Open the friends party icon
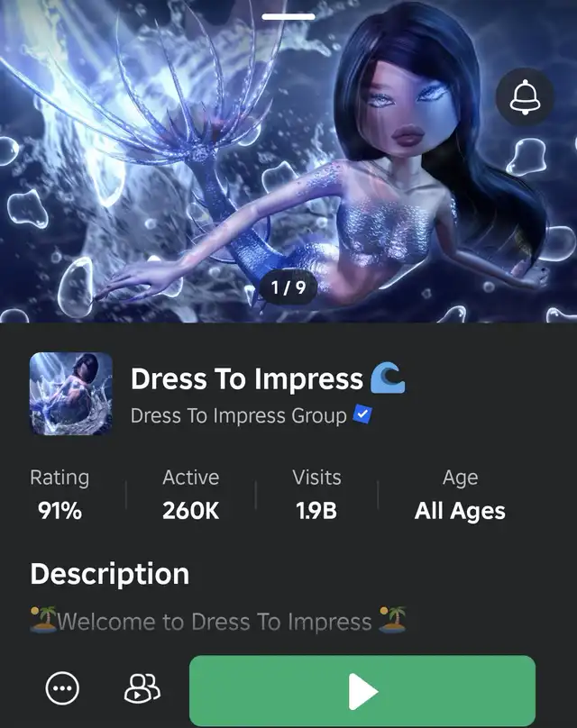Image resolution: width=577 pixels, height=728 pixels. (142, 688)
